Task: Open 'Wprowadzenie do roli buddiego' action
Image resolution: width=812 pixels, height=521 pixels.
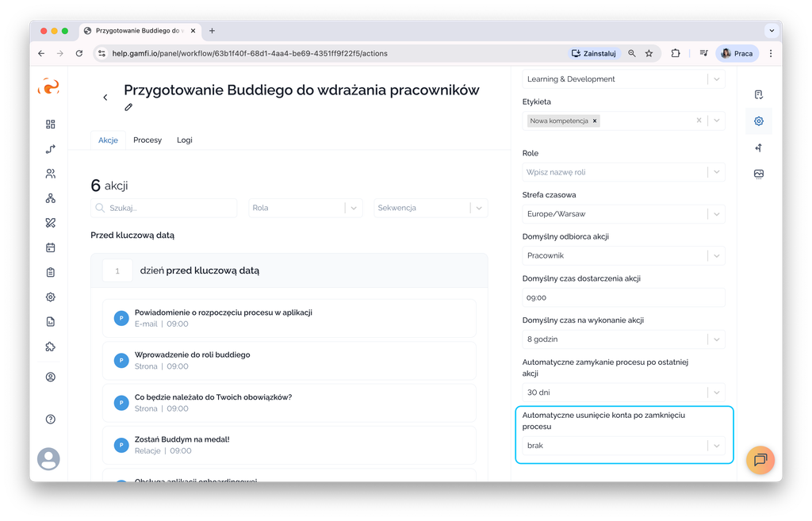Action: tap(192, 355)
